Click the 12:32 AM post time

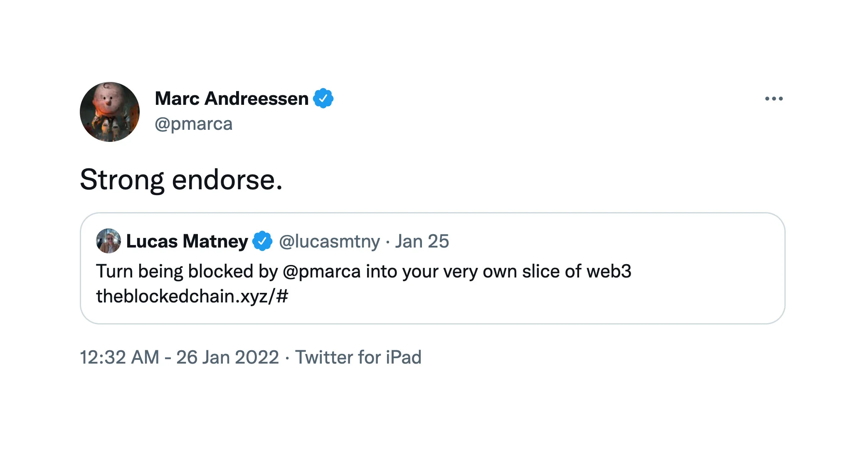click(119, 357)
